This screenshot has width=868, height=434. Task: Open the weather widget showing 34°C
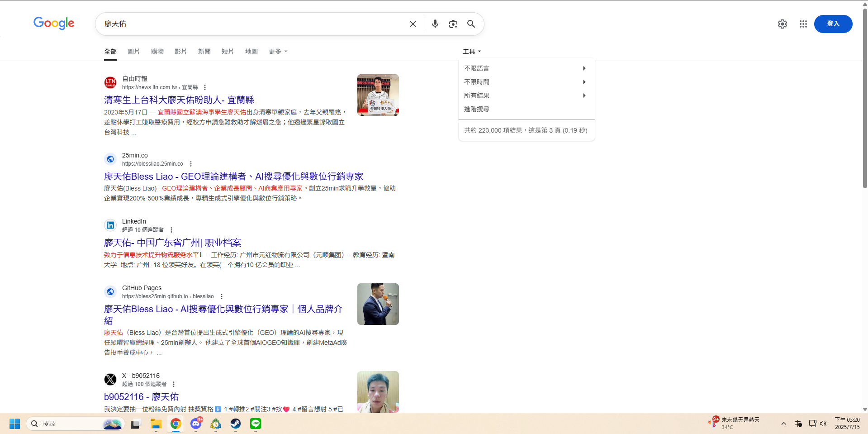tap(734, 424)
